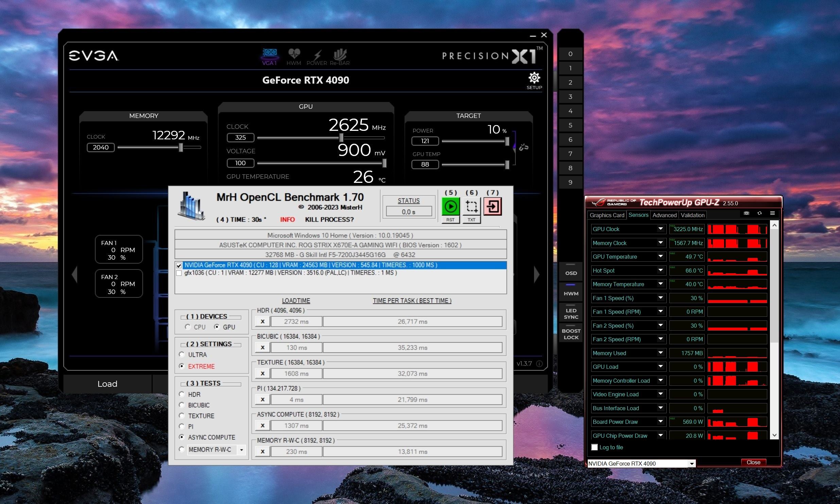Click the Precision X1 right navigation arrow
Viewport: 840px width, 504px height.
pos(536,274)
